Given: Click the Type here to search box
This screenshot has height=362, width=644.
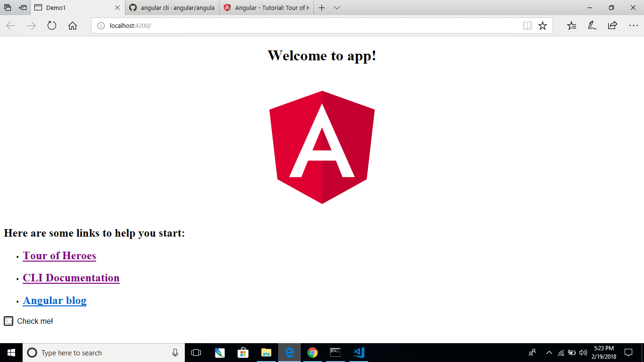Looking at the screenshot, I should pyautogui.click(x=103, y=353).
